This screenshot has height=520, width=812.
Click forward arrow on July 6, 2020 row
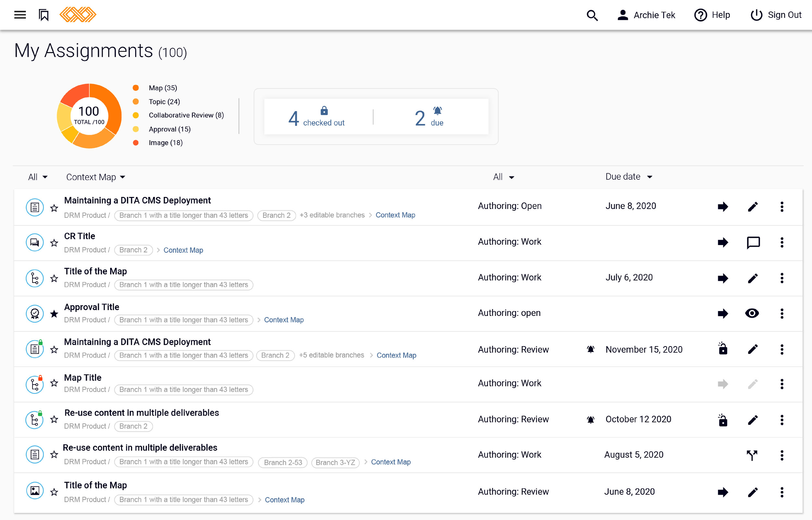[723, 278]
